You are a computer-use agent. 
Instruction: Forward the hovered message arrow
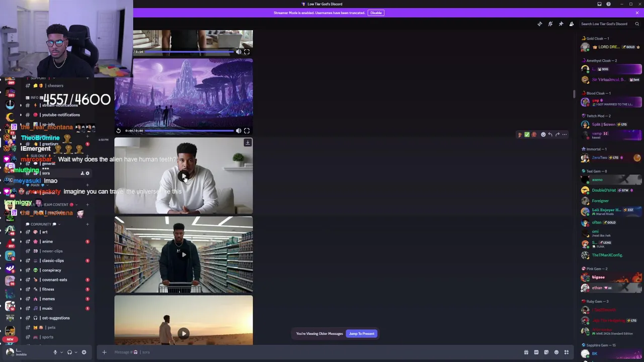[557, 134]
